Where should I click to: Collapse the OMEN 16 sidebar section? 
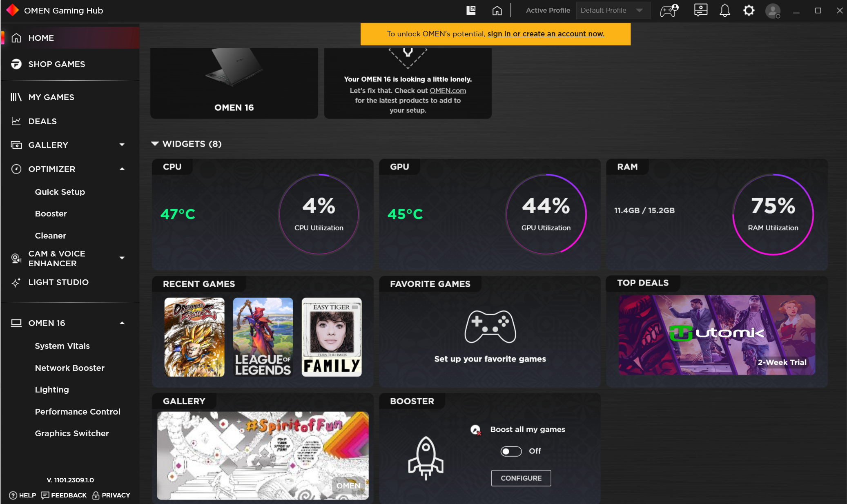[x=122, y=323]
